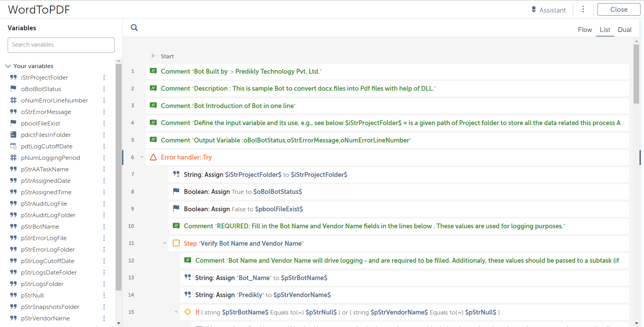
Task: Click the Close button
Action: pyautogui.click(x=619, y=10)
